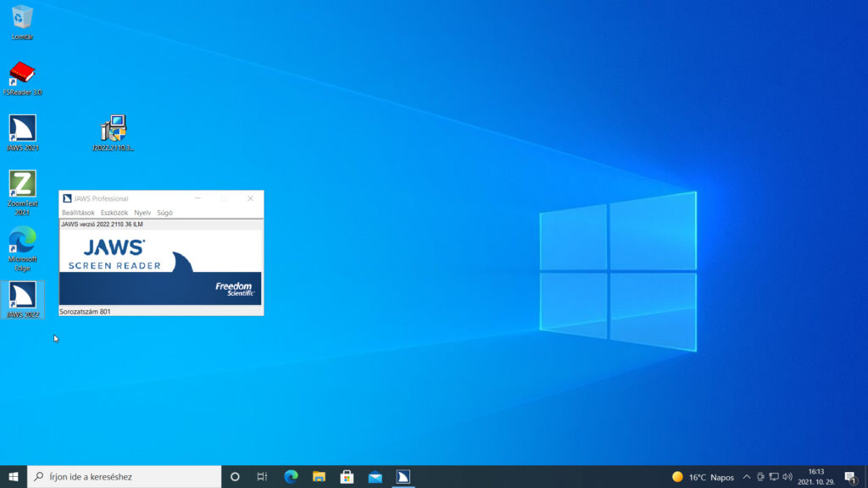Open Mail app from the taskbar

[x=376, y=476]
